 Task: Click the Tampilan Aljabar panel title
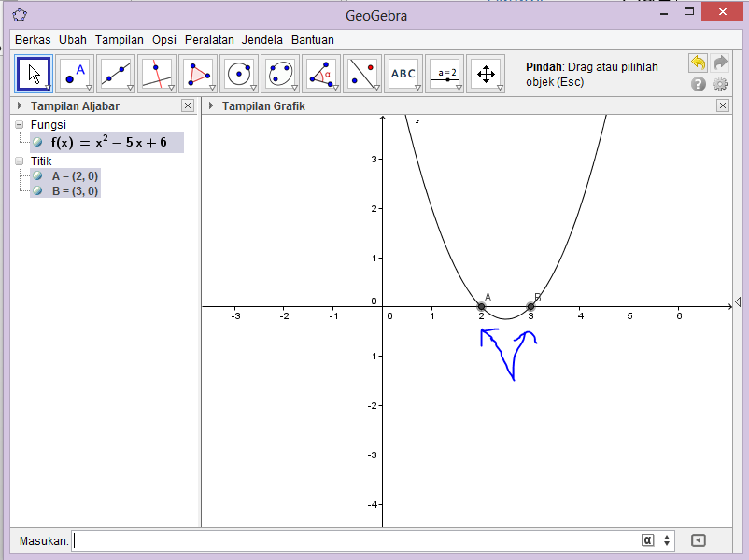pos(75,106)
